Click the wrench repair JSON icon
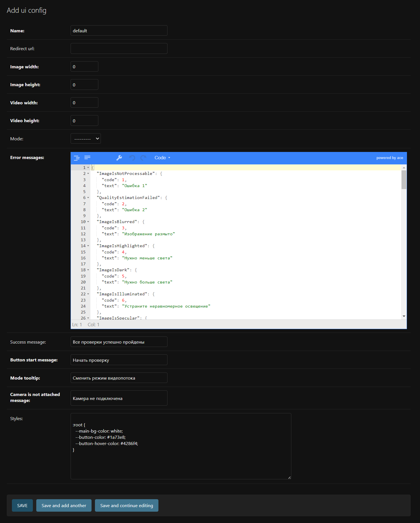Viewport: 420px width, 523px height. pyautogui.click(x=119, y=158)
